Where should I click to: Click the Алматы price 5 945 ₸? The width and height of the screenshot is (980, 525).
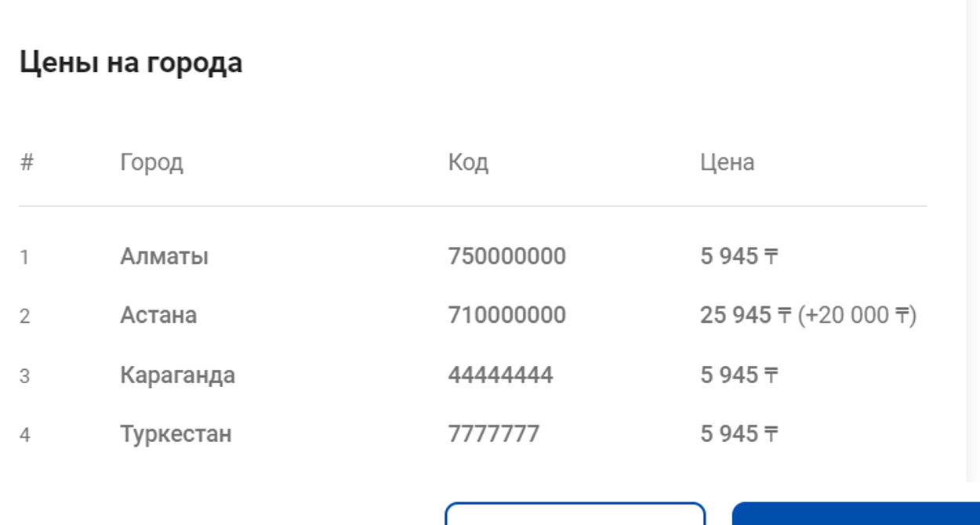pyautogui.click(x=739, y=256)
